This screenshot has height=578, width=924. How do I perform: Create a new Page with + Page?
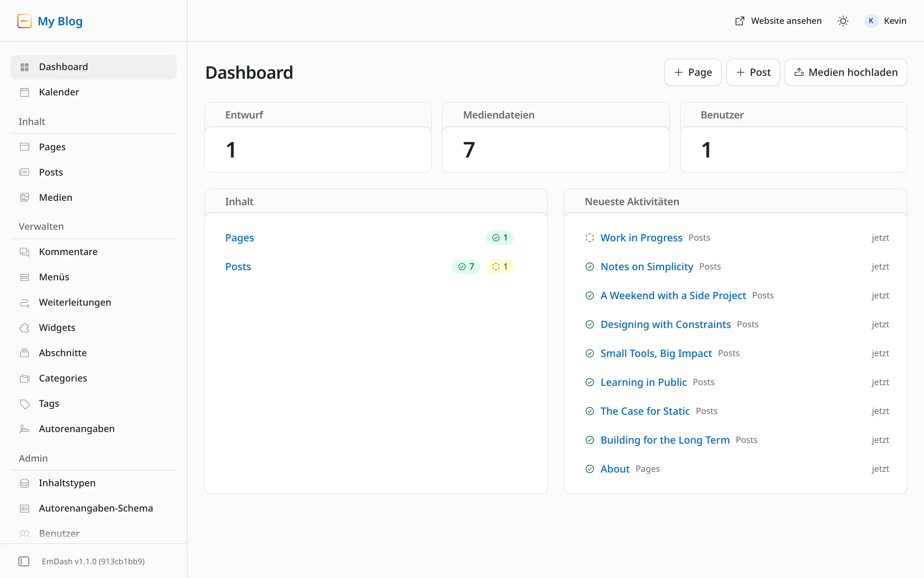pyautogui.click(x=693, y=72)
